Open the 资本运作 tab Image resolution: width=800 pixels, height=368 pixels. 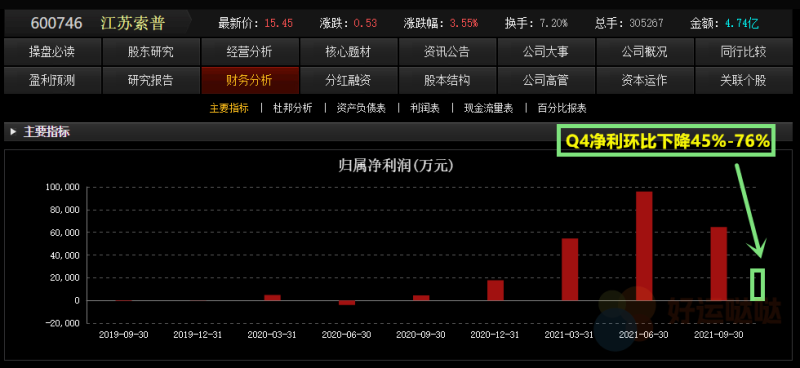click(644, 80)
